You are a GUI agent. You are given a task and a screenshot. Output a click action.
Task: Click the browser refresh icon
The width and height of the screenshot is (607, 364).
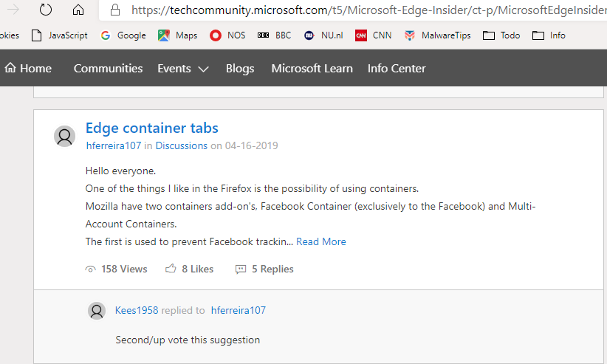(x=46, y=10)
